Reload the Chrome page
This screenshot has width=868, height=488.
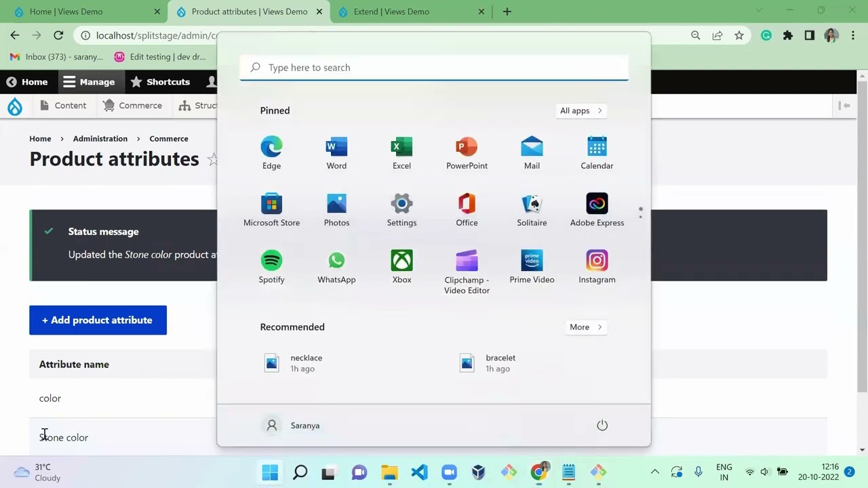[58, 35]
